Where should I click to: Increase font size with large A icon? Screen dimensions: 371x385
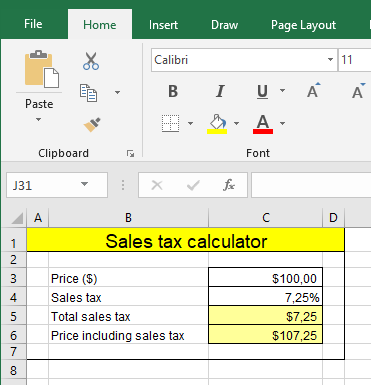coord(313,91)
